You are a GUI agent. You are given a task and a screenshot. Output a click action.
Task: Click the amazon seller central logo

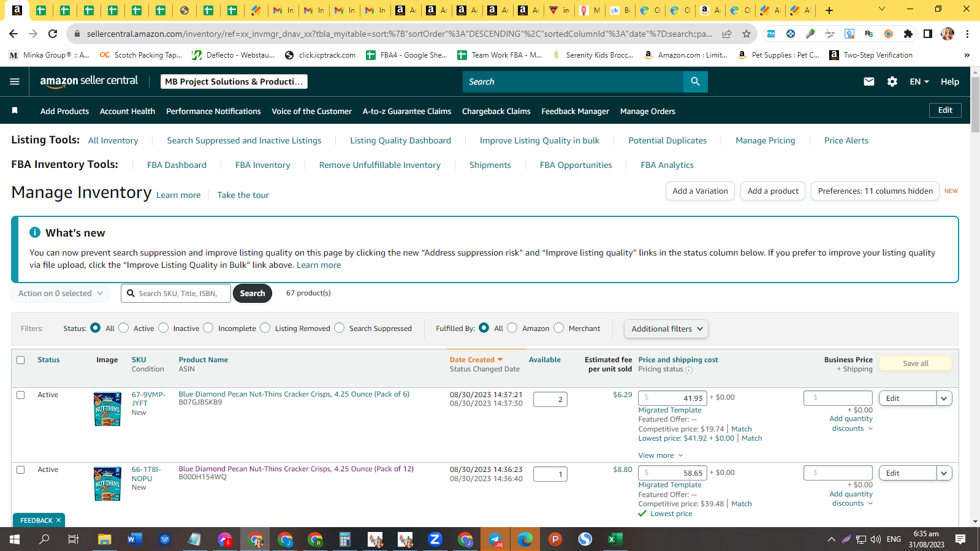pos(89,82)
